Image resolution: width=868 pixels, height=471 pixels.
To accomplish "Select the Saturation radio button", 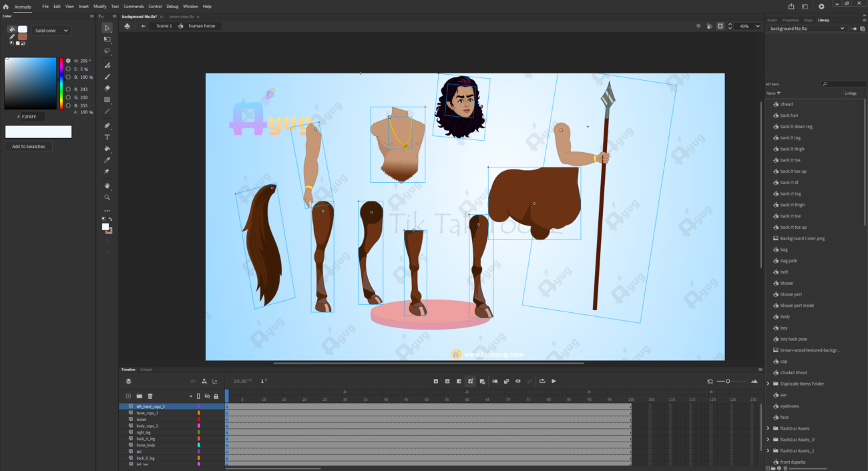I will click(x=68, y=69).
